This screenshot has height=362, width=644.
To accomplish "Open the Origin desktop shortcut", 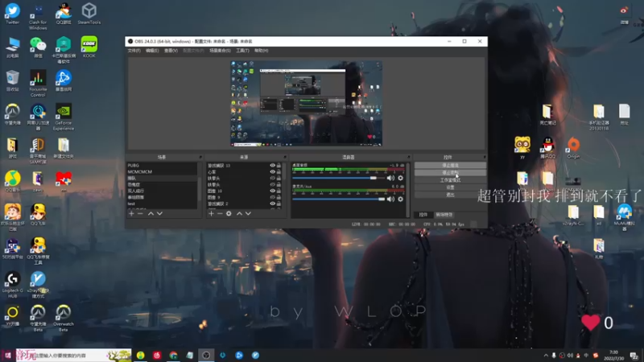I will [573, 148].
